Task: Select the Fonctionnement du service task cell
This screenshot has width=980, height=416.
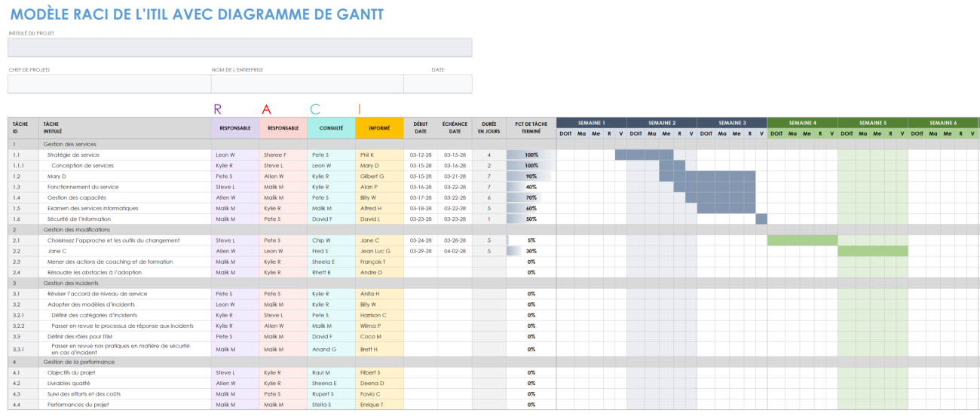Action: pos(124,187)
